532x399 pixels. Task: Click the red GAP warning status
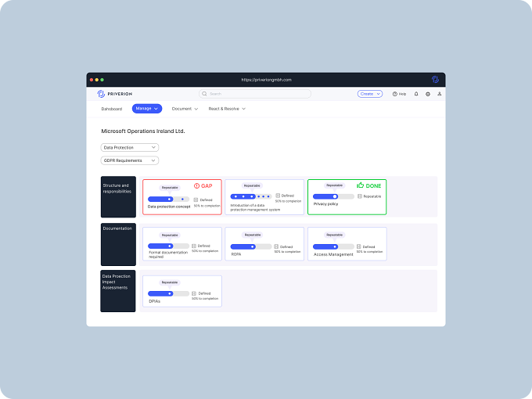(203, 186)
